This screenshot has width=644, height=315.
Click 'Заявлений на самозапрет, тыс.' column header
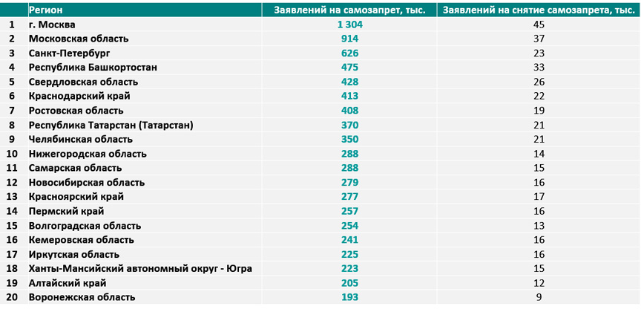[x=348, y=10]
